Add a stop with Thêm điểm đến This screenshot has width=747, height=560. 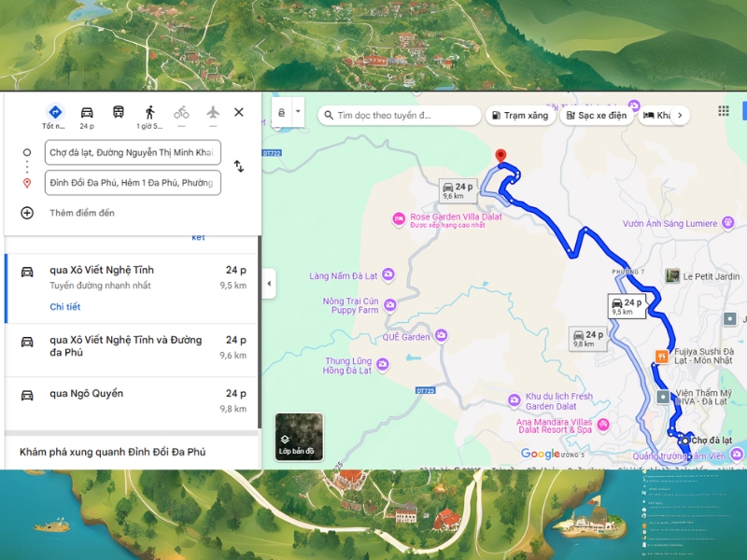[81, 213]
